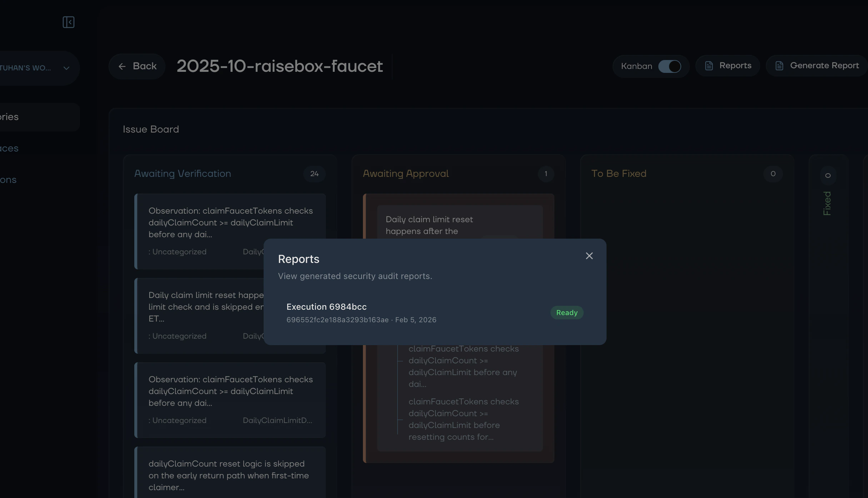Open report Execution 6984bcc
The height and width of the screenshot is (498, 868).
[x=435, y=313]
